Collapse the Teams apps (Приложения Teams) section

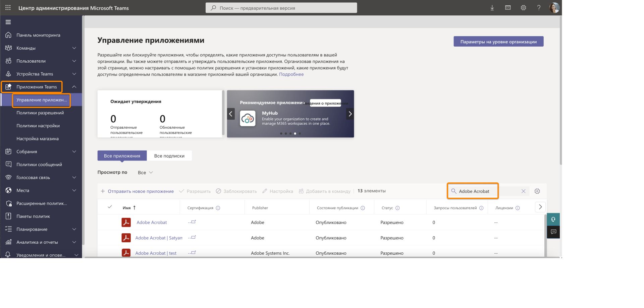coord(74,87)
